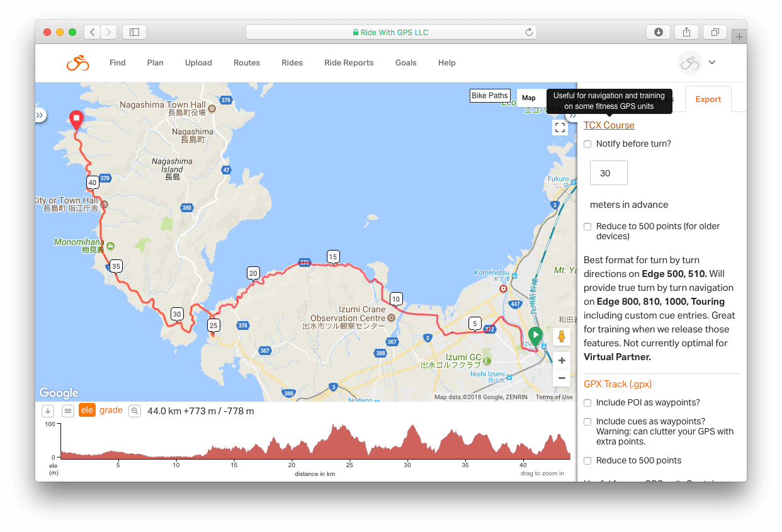The width and height of the screenshot is (782, 532).
Task: Switch elevation graph to grade
Action: 111,410
